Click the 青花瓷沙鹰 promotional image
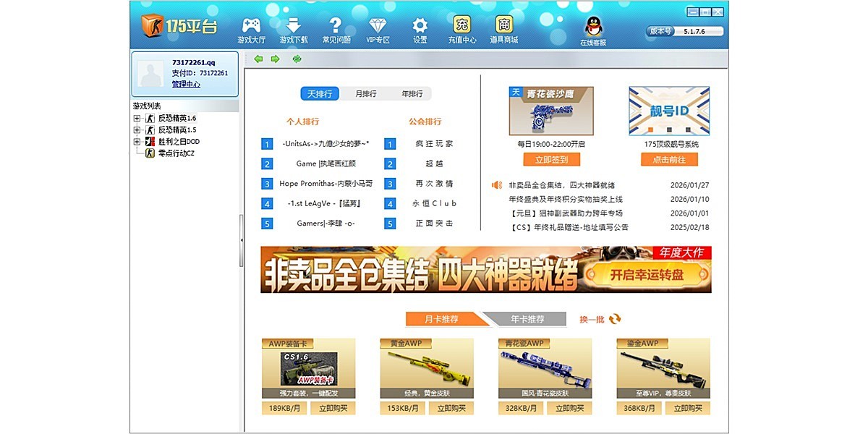The height and width of the screenshot is (434, 868). click(x=552, y=110)
